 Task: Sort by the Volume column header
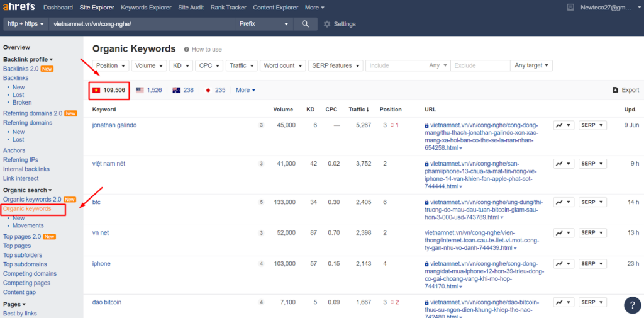(x=284, y=110)
